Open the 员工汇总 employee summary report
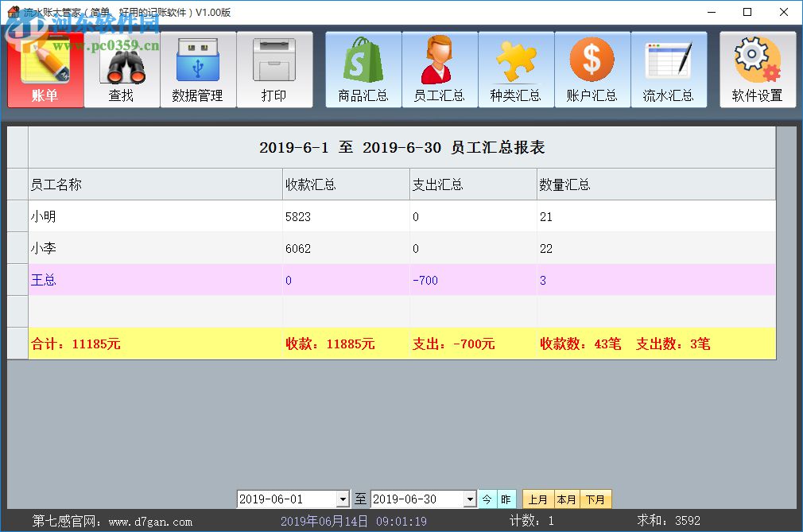 pos(440,69)
